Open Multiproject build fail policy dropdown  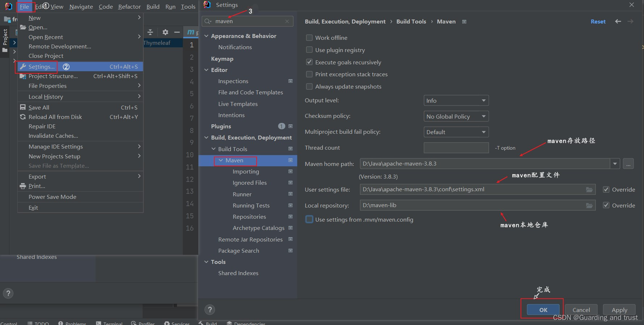pyautogui.click(x=456, y=132)
